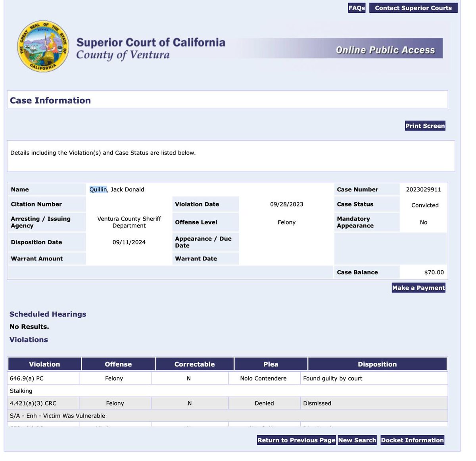Click the $70.00 case balance
This screenshot has width=476, height=461.
pos(434,272)
